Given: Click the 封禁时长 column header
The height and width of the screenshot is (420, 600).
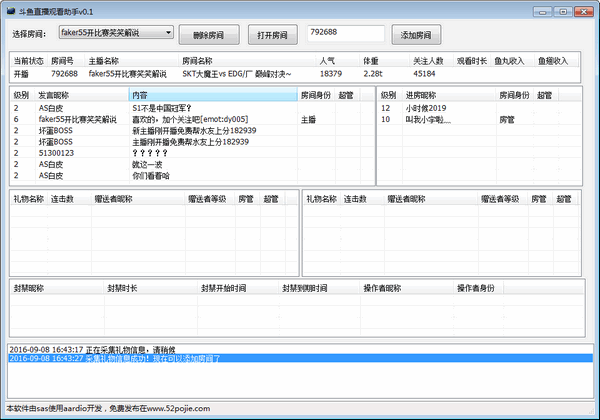Looking at the screenshot, I should [x=150, y=288].
